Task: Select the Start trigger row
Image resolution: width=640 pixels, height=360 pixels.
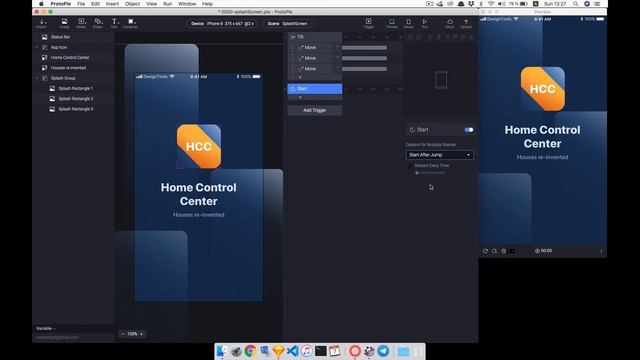Action: [315, 89]
